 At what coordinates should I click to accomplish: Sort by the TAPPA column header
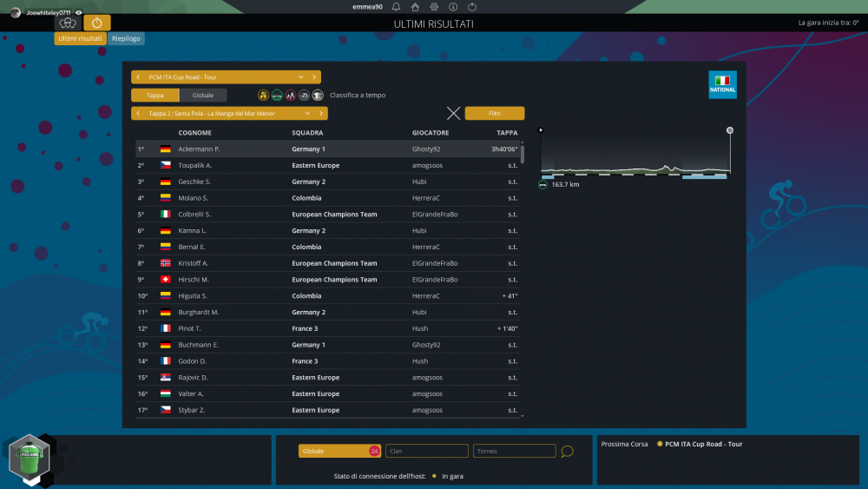507,133
